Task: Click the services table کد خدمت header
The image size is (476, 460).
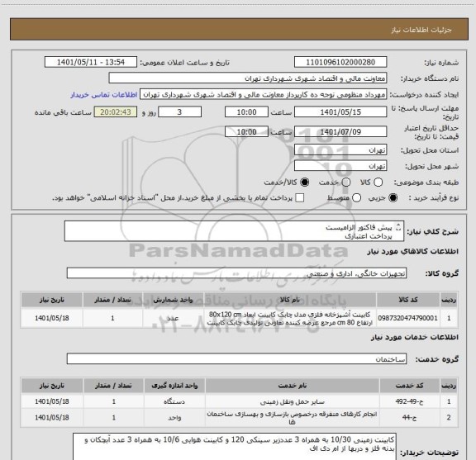Action: click(x=410, y=386)
